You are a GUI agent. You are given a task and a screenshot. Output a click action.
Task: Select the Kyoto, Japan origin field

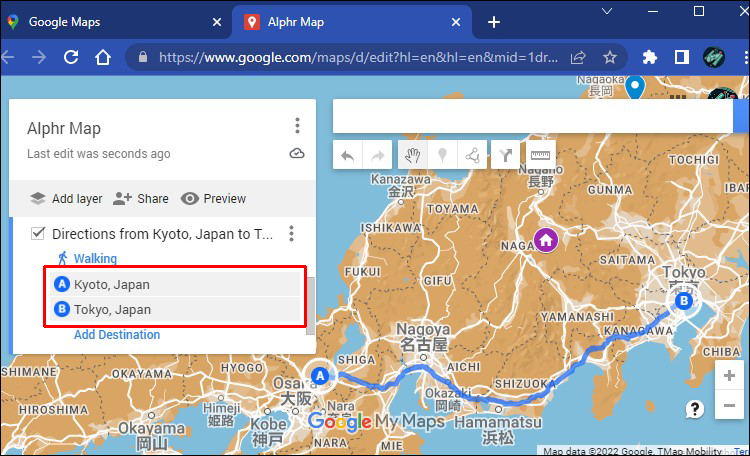(x=175, y=284)
